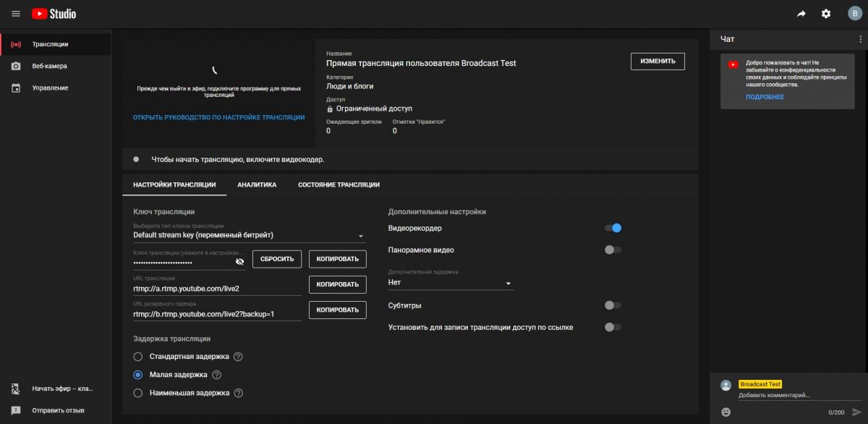The height and width of the screenshot is (424, 868).
Task: Show stream key with eye icon
Action: pos(240,262)
